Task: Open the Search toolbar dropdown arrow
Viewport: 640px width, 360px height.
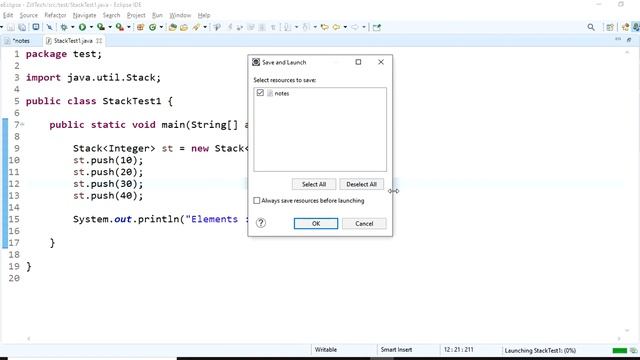Action: 205,27
